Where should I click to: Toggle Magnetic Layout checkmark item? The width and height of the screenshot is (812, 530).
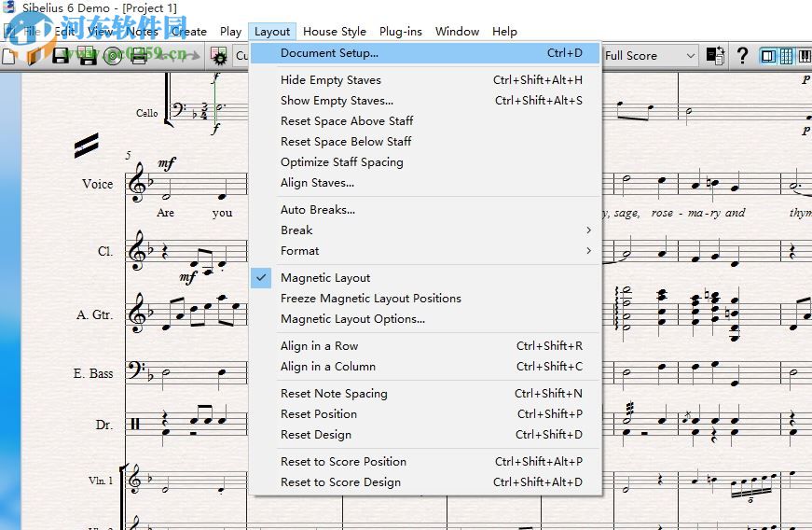(x=424, y=278)
